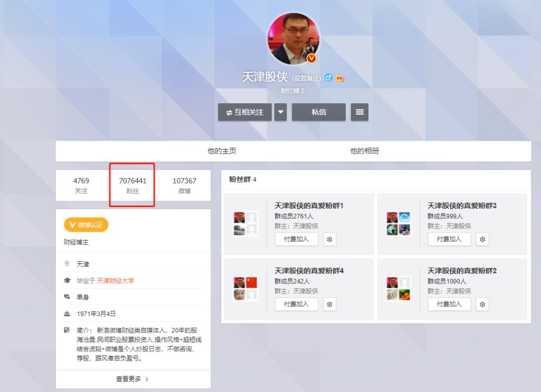Image resolution: width=541 pixels, height=392 pixels.
Task: Click 群主：天津股侠 in 真爱粉群1 card
Action: [x=296, y=226]
